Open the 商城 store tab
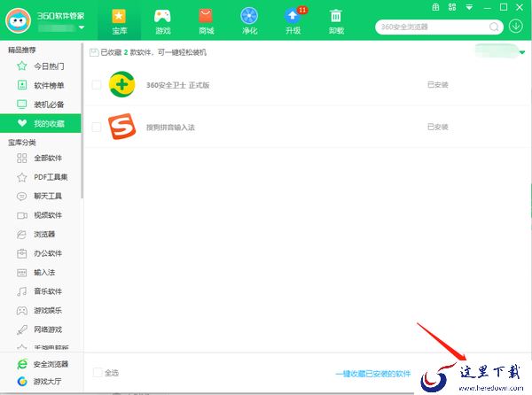 [206, 21]
